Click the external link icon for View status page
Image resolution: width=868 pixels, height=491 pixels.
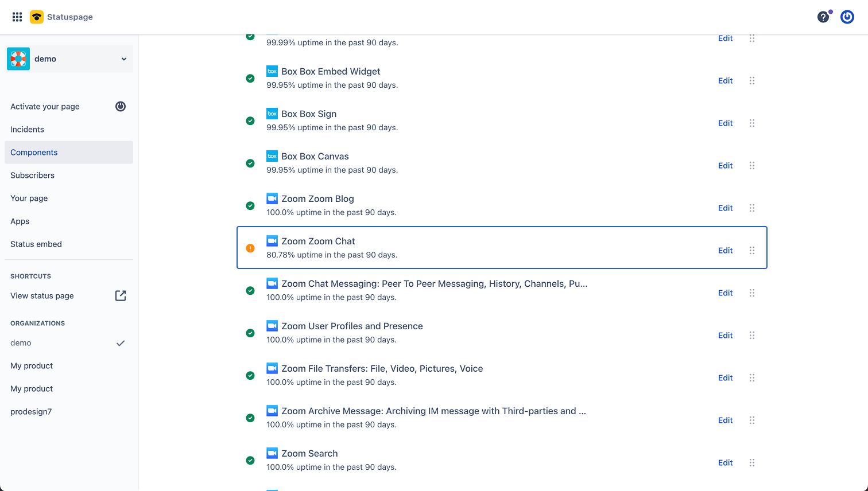click(121, 296)
